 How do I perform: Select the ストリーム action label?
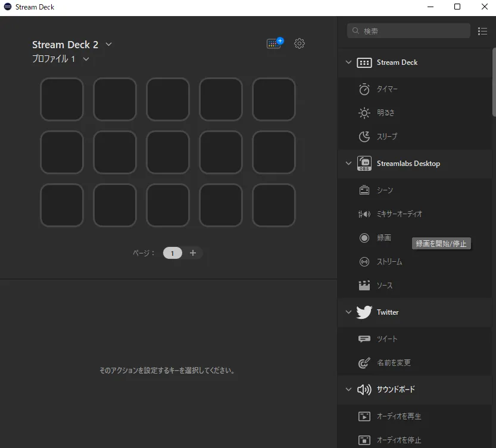tap(389, 262)
